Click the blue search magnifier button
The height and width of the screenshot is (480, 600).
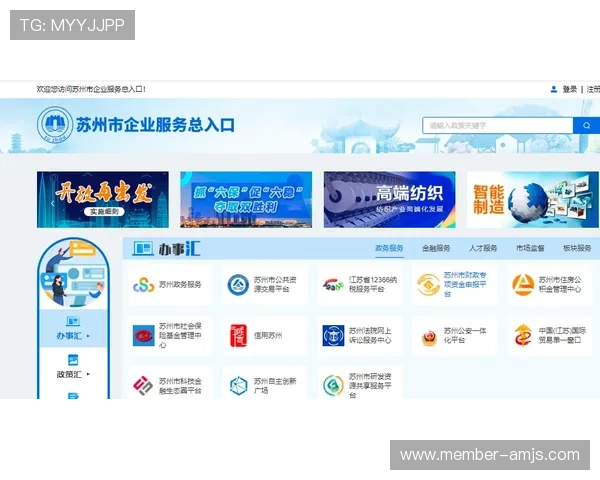click(586, 126)
